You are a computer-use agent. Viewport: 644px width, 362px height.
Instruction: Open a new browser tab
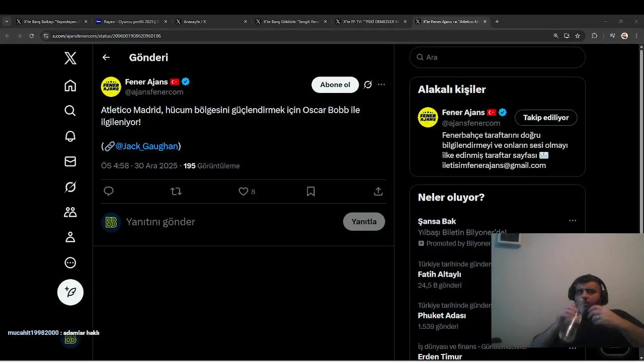pos(497,22)
